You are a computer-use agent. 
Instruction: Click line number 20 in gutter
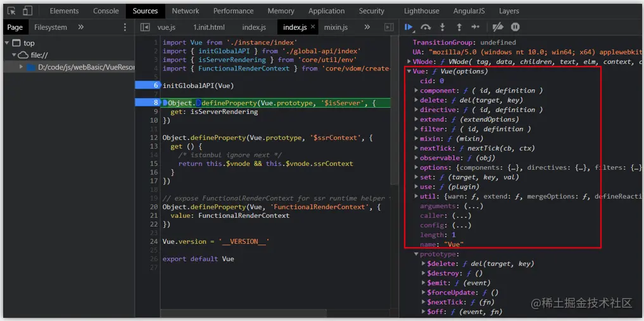[x=154, y=207]
